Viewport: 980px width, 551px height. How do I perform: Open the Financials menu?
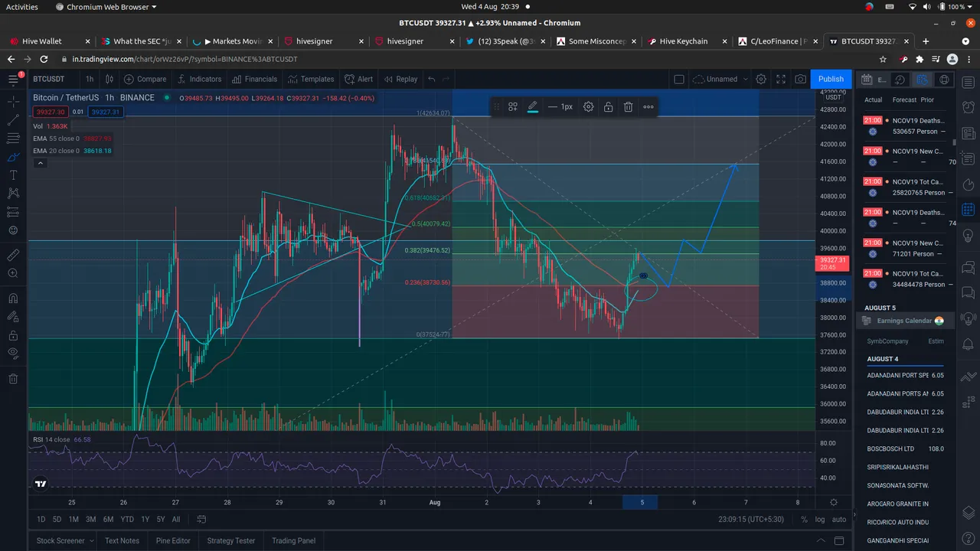pos(254,79)
